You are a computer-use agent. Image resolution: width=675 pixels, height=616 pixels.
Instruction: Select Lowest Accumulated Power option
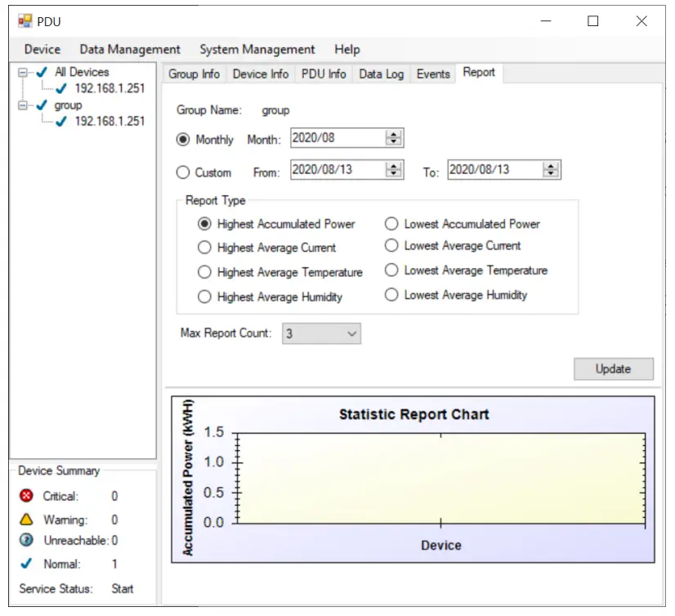tap(391, 224)
